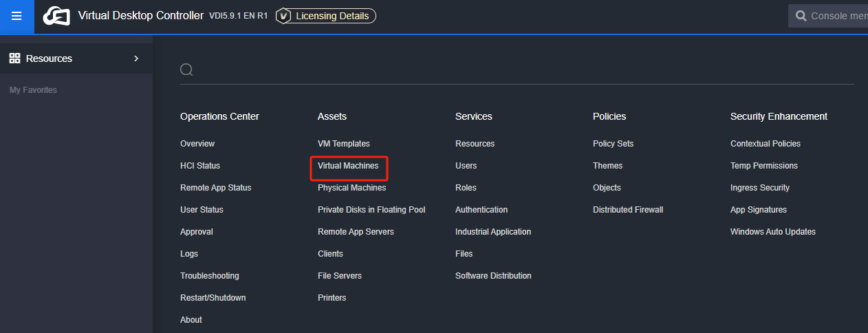Open Licensing Details

coord(332,16)
